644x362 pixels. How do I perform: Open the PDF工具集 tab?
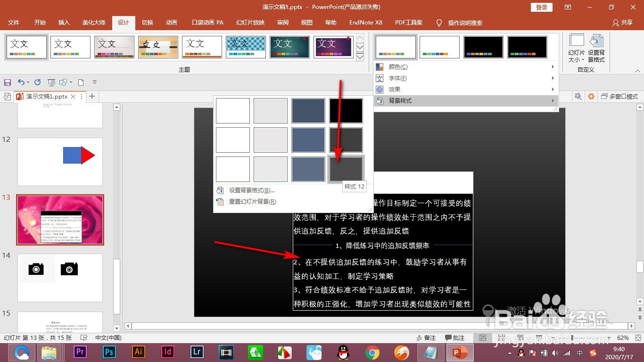409,23
